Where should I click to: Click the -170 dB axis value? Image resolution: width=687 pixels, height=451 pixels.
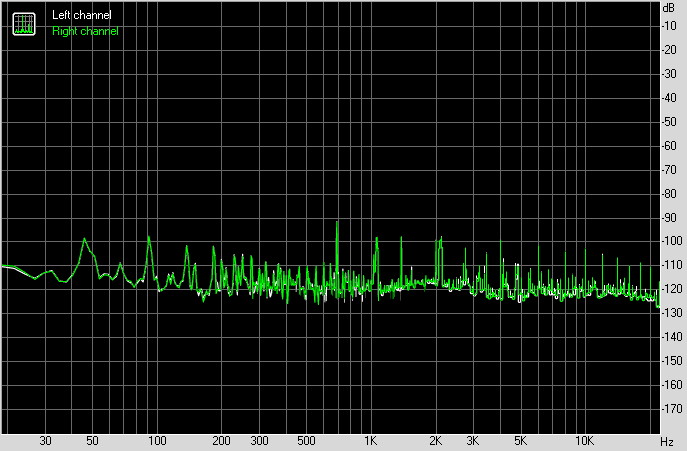(672, 409)
